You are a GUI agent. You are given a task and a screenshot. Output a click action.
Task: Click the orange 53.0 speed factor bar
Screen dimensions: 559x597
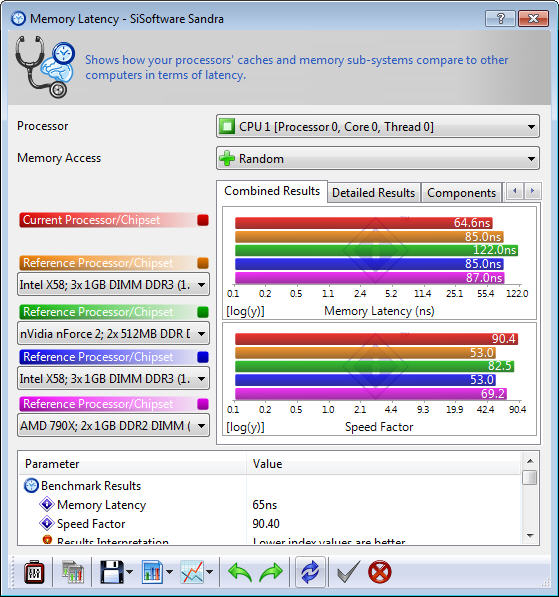tap(366, 352)
